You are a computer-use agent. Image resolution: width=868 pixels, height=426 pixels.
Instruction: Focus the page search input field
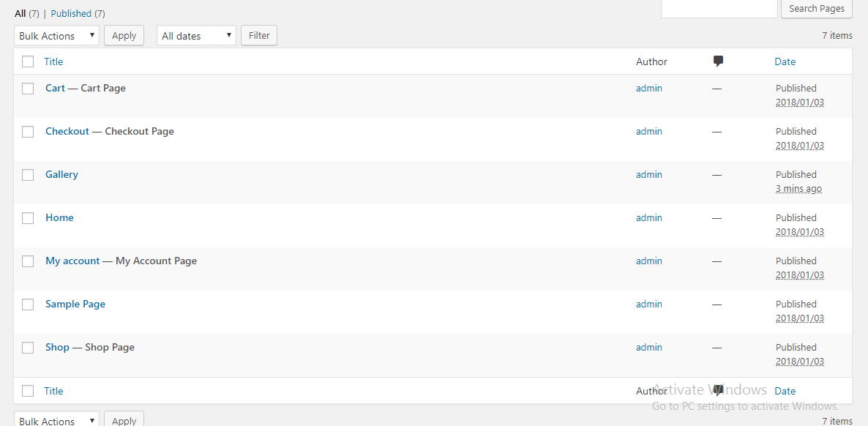pos(719,9)
